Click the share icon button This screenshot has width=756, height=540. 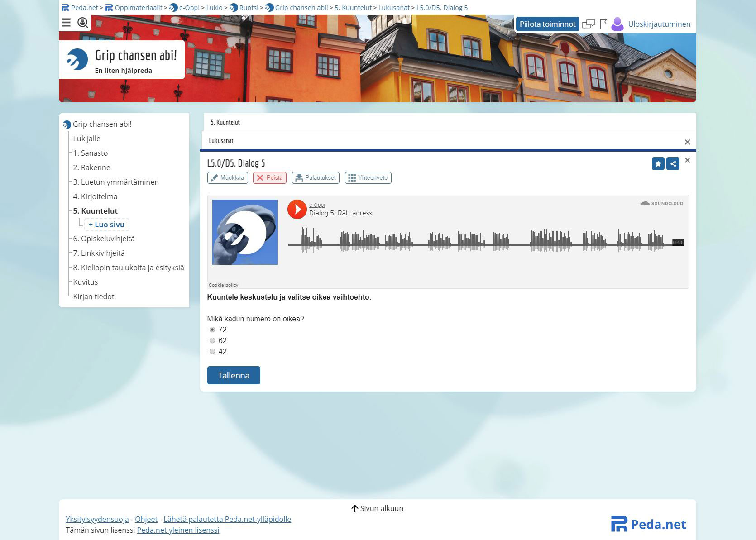point(673,164)
